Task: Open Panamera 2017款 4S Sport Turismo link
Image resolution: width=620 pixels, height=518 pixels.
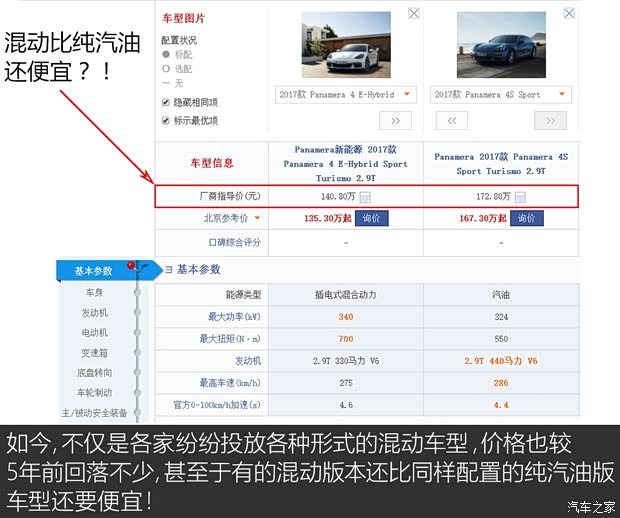Action: [x=501, y=164]
